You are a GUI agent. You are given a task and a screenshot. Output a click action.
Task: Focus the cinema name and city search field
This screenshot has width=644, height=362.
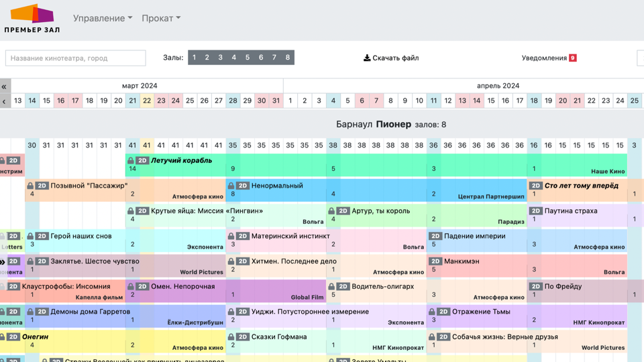[76, 58]
